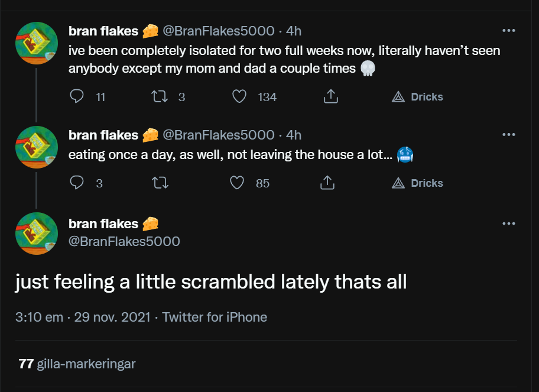Click the Twitter for iPhone source link
This screenshot has height=392, width=539.
(x=215, y=317)
